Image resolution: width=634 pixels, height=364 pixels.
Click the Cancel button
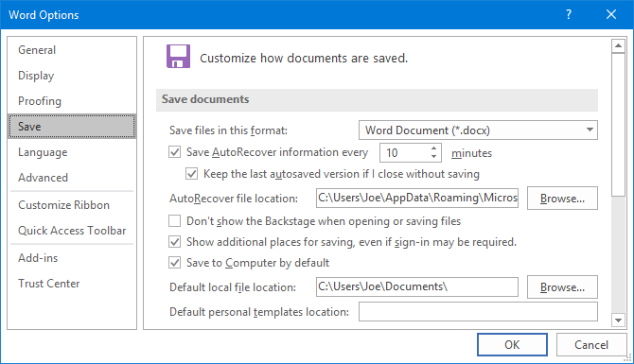(x=591, y=344)
